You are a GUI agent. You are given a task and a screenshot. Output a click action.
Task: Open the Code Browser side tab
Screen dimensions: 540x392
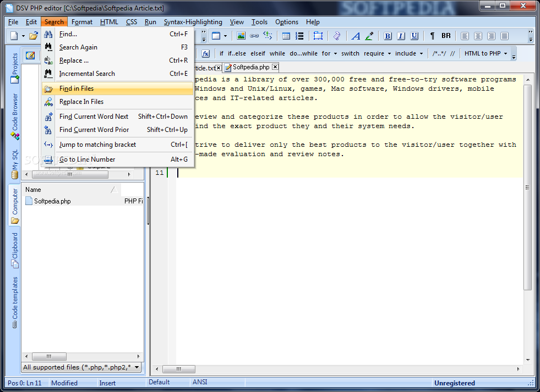14,116
